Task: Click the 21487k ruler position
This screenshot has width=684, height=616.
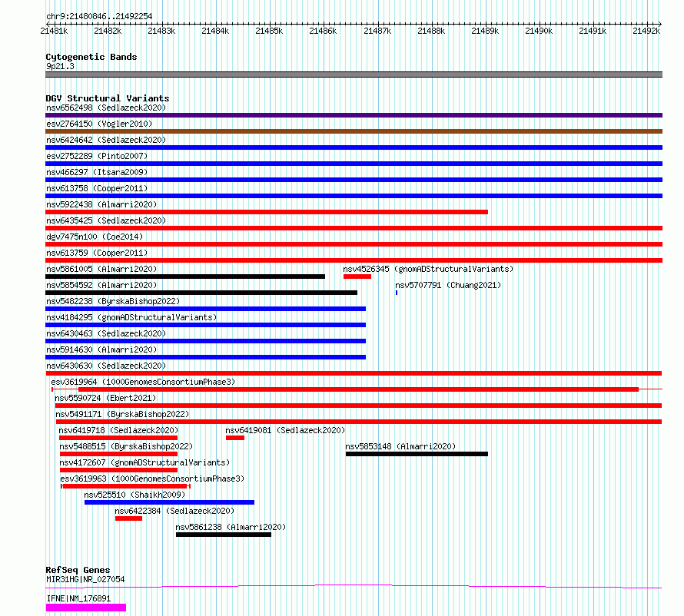Action: pyautogui.click(x=377, y=31)
